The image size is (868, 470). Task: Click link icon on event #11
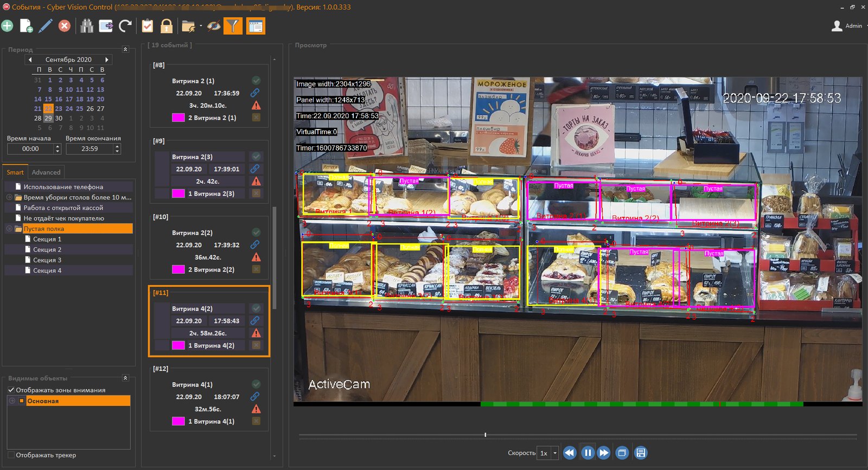tap(255, 321)
